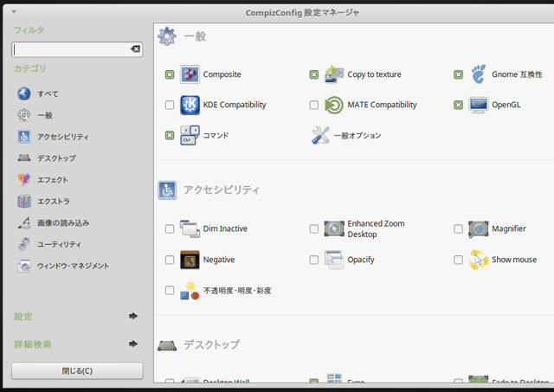
Task: Enable the KDE Compatibility checkbox
Action: (x=170, y=105)
